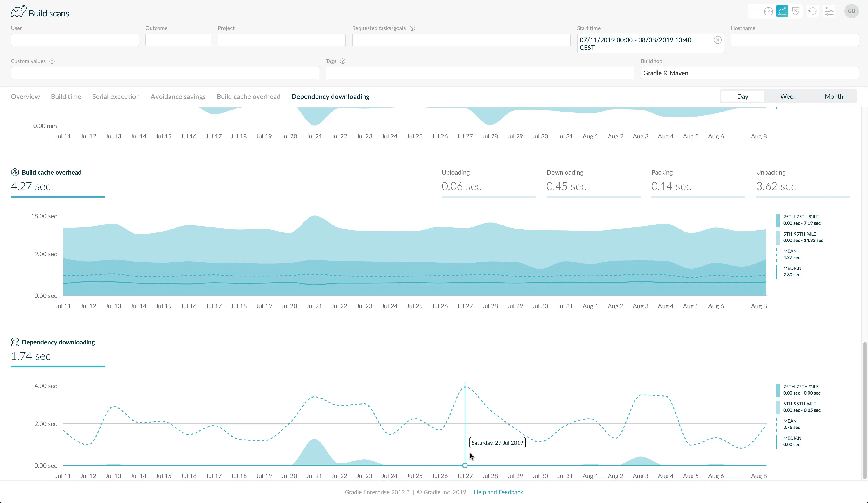Click the refresh arrows icon

point(813,11)
